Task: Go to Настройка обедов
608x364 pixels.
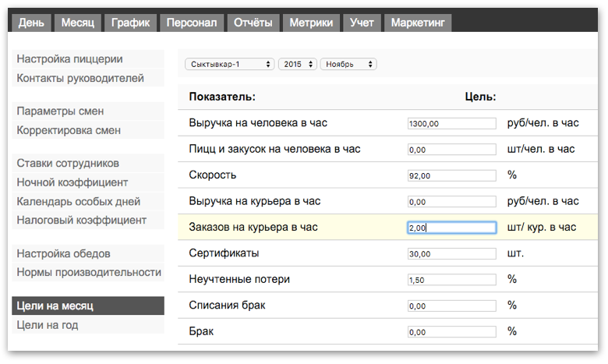Action: pyautogui.click(x=88, y=254)
